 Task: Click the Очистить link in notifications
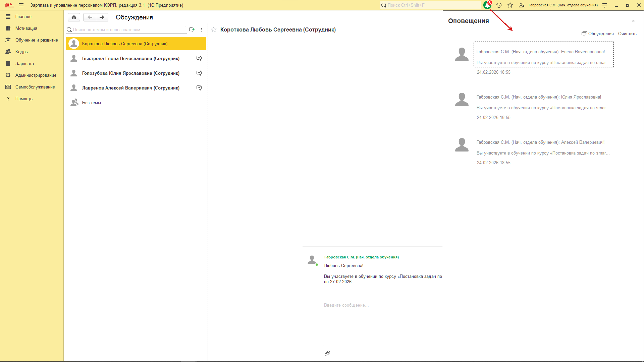(627, 34)
